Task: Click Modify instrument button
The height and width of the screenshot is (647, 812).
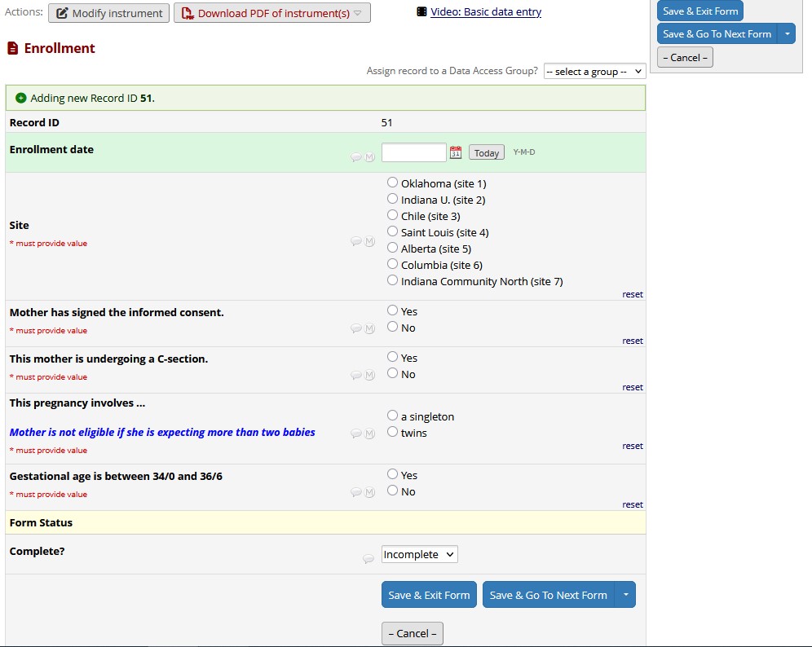Action: (x=109, y=13)
